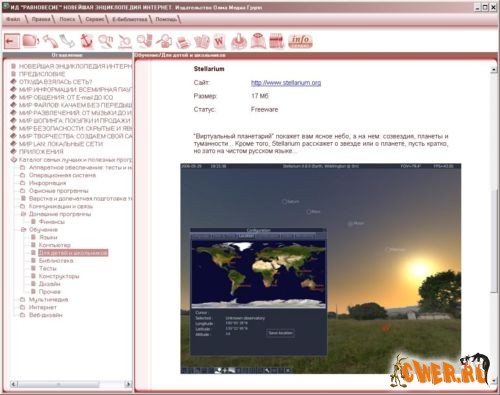500x395 pixels.
Task: Click the magnifier search icon
Action: point(106,41)
